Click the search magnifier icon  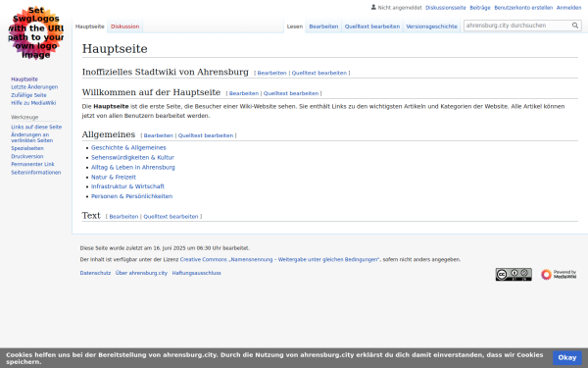[575, 26]
